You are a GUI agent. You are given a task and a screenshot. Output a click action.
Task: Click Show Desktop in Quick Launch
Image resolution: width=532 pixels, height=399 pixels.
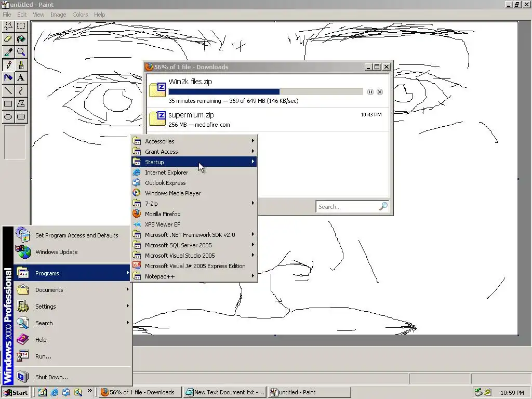(x=43, y=392)
